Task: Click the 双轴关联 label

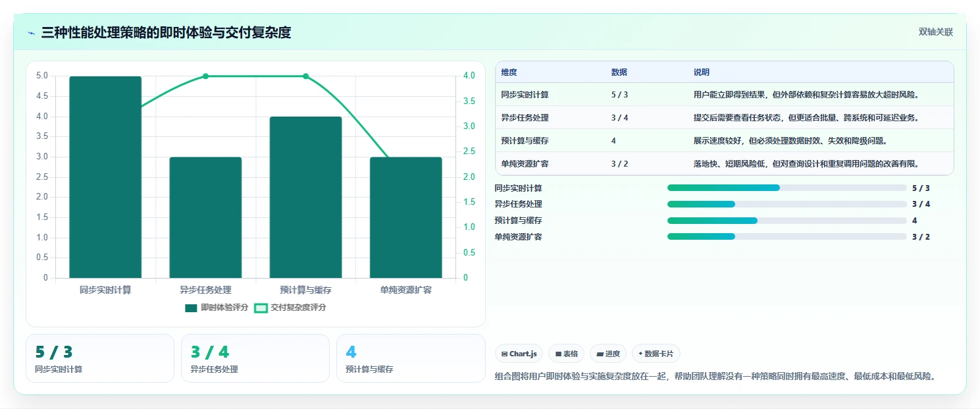Action: [x=935, y=32]
